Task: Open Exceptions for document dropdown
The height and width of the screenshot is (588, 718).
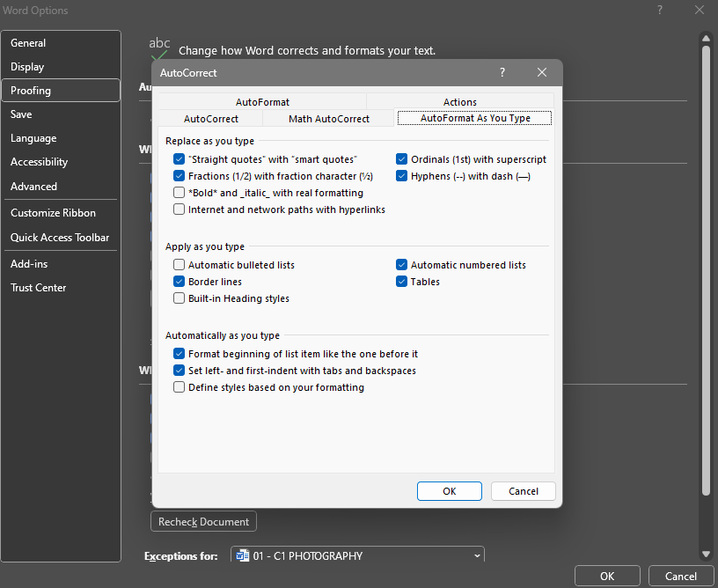Action: (357, 555)
